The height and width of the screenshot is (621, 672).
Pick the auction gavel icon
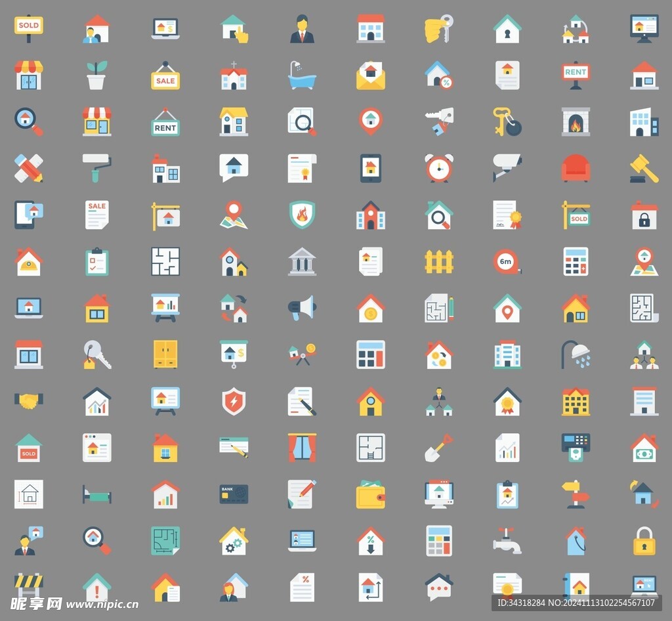644,168
